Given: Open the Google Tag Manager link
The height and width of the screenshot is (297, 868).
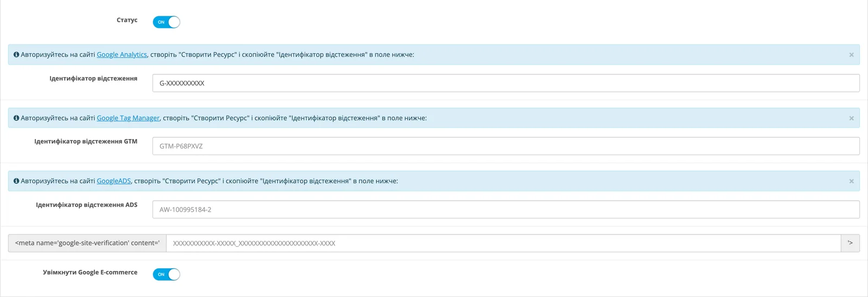Looking at the screenshot, I should [x=128, y=118].
